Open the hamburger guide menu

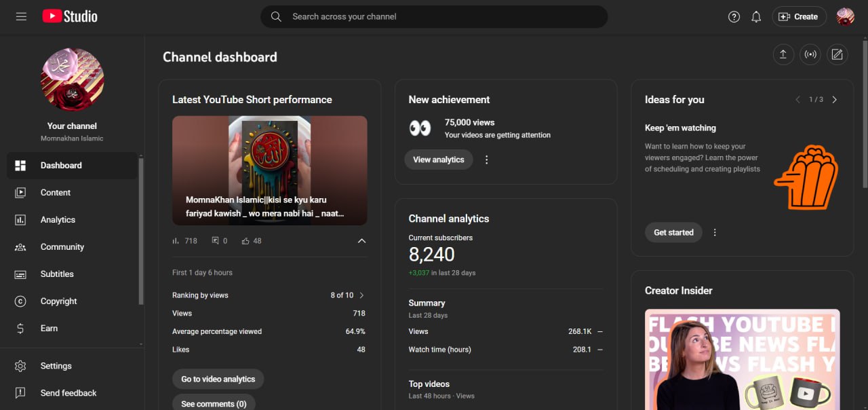tap(21, 16)
